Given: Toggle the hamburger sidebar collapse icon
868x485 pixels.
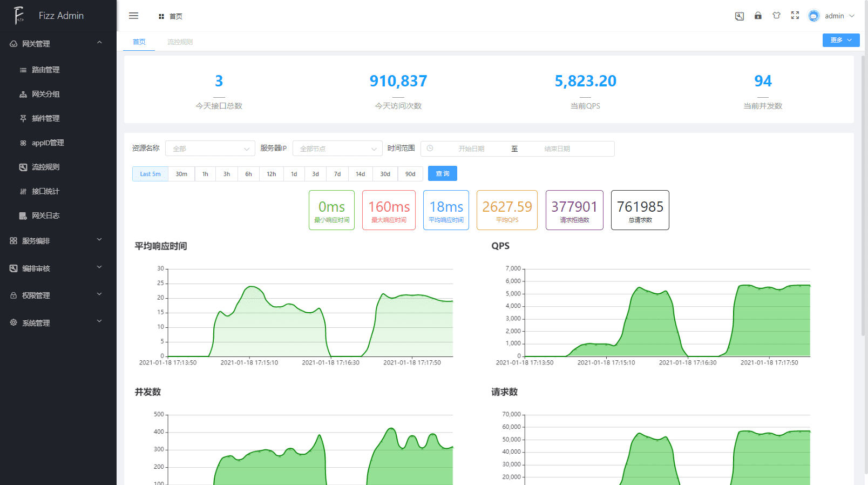Looking at the screenshot, I should click(x=134, y=16).
